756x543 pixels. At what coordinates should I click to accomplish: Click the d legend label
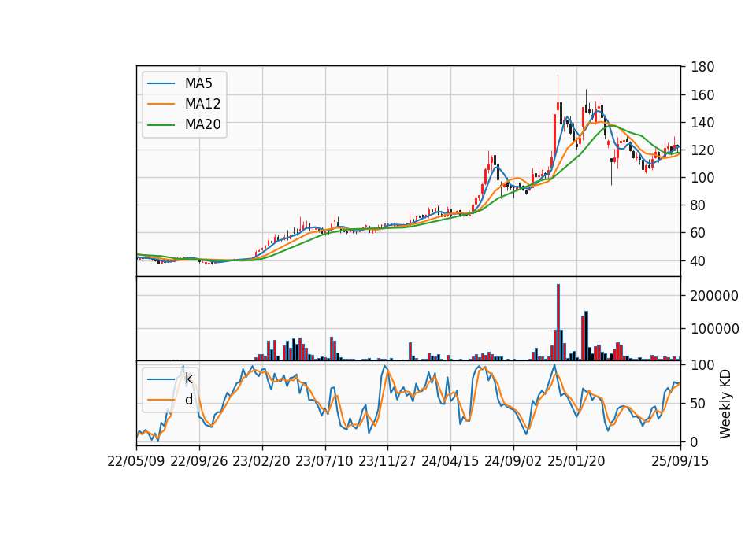[x=188, y=400]
